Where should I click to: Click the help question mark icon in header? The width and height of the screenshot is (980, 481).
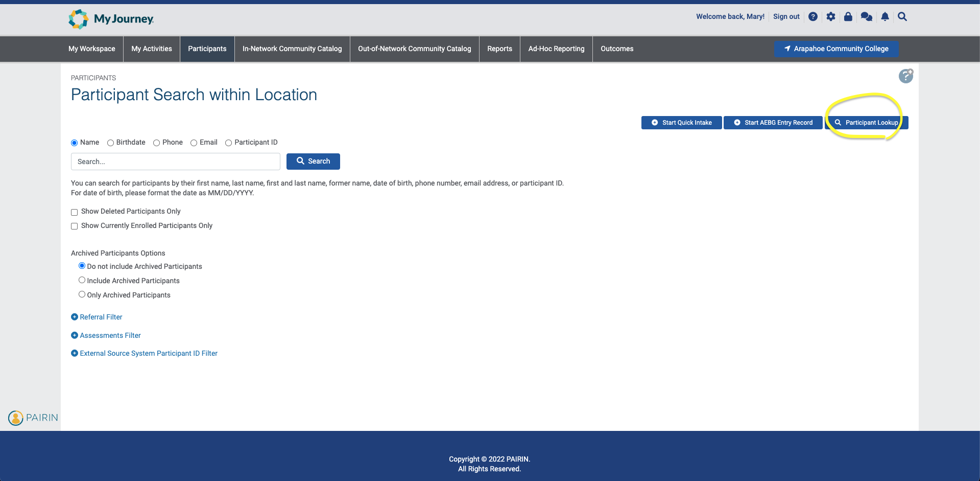813,17
